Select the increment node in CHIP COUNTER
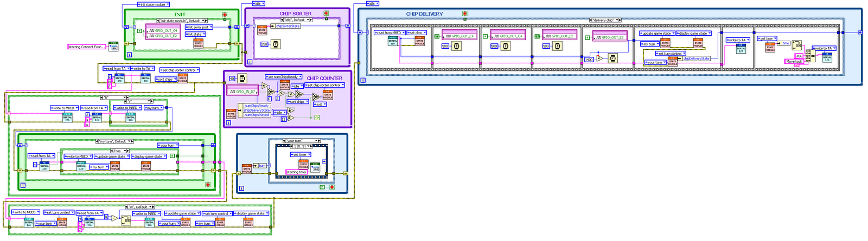 pos(265,86)
